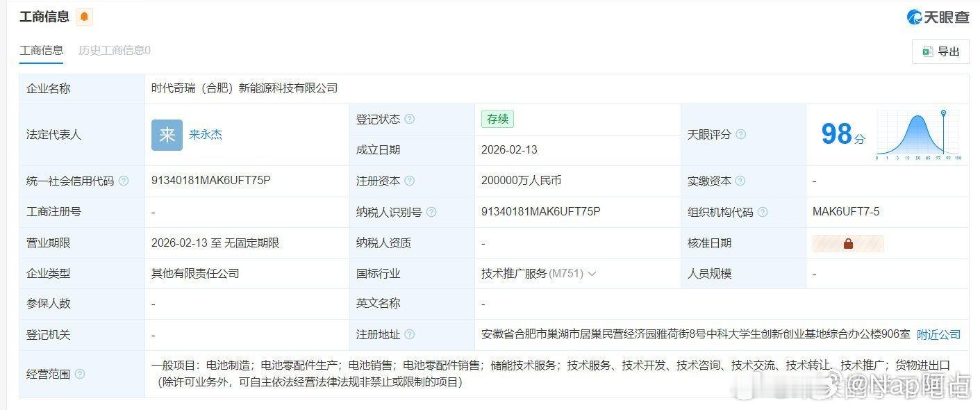The height and width of the screenshot is (410, 980).
Task: Click credit code value beside 统一社会信用代码
Action: 211,181
